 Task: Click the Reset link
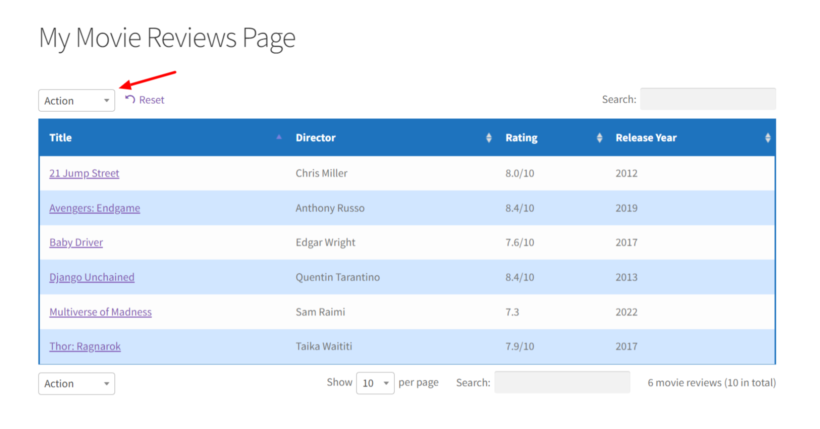click(x=145, y=100)
